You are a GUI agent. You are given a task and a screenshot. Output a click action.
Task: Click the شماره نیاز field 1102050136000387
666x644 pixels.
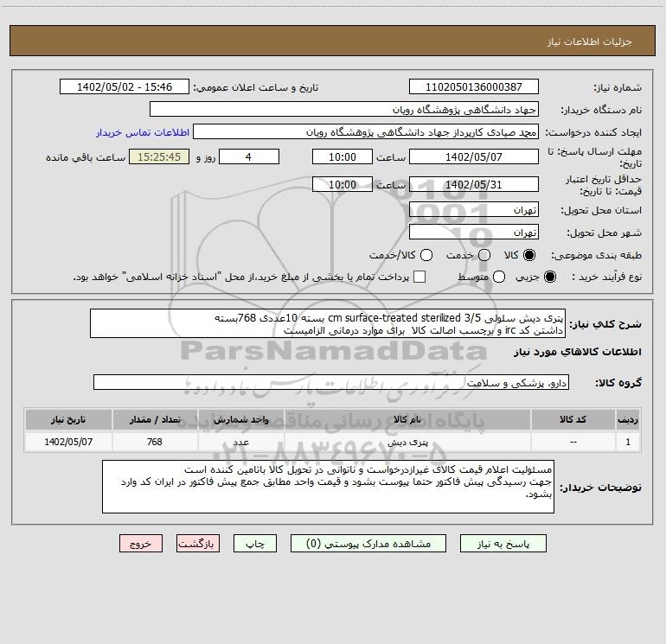pos(474,86)
